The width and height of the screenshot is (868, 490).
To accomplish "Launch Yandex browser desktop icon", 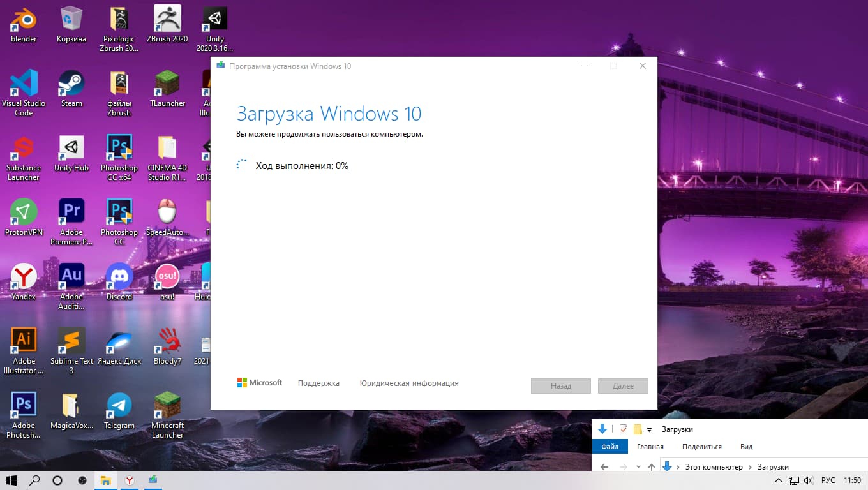I will (24, 282).
